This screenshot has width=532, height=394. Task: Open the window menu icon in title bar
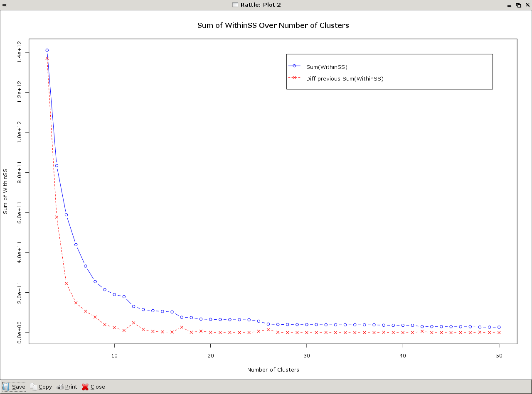5,5
